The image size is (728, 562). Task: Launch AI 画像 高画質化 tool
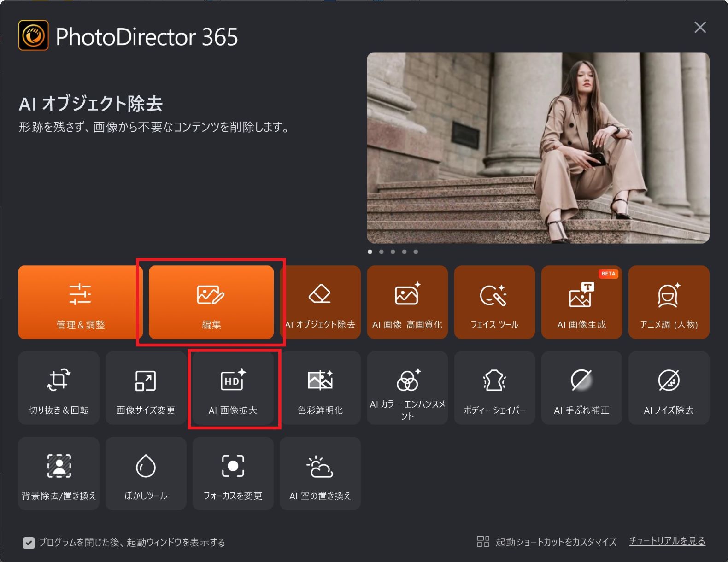[x=407, y=302]
